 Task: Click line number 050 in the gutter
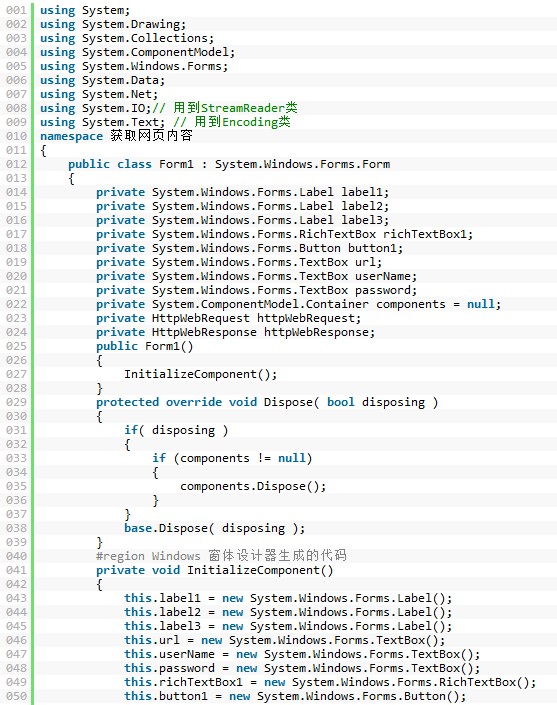tap(16, 696)
